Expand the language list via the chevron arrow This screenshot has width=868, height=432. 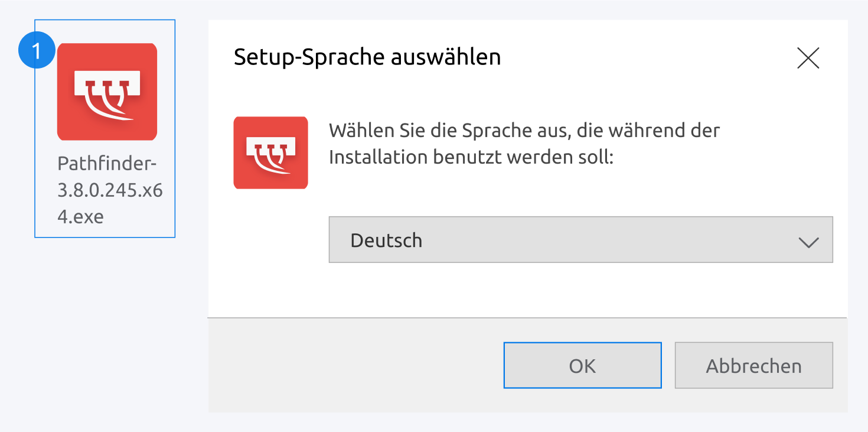[x=808, y=241]
